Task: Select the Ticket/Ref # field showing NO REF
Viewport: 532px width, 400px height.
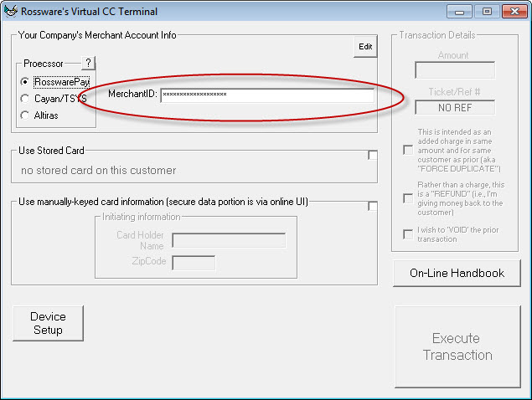Action: 454,107
